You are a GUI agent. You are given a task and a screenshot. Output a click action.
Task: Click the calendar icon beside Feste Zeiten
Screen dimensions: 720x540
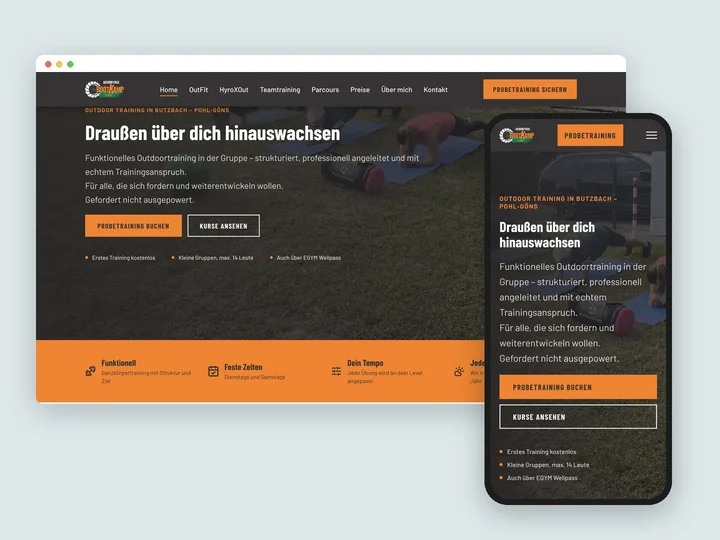point(214,371)
